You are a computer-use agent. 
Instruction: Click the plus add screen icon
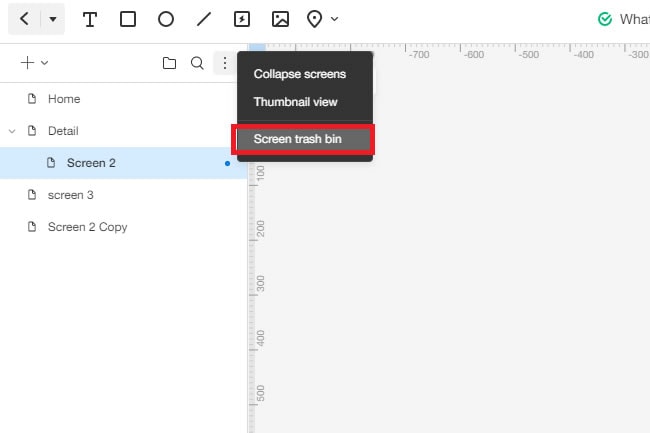tap(27, 63)
